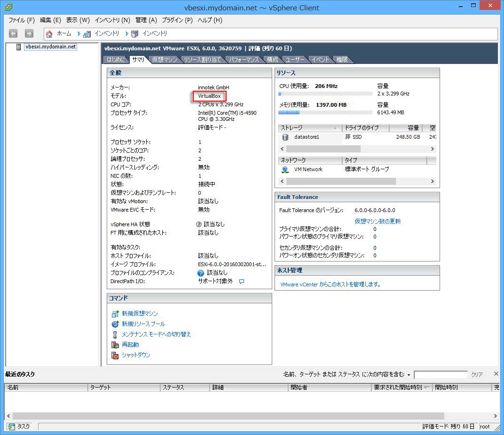Switch to the リソース割り当て tab
The width and height of the screenshot is (504, 435).
(203, 59)
